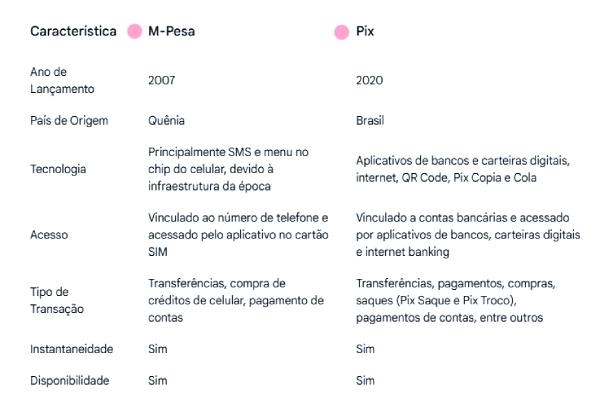Click the Principalmente SMS technology description
This screenshot has width=600, height=400.
pyautogui.click(x=228, y=169)
